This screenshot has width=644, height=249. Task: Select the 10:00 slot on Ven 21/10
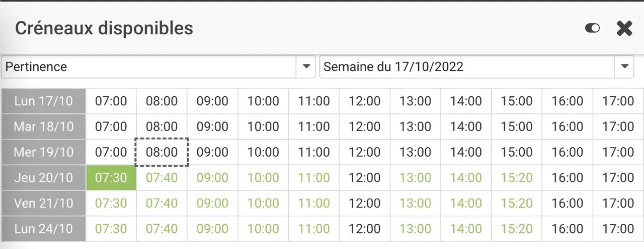[x=263, y=204]
